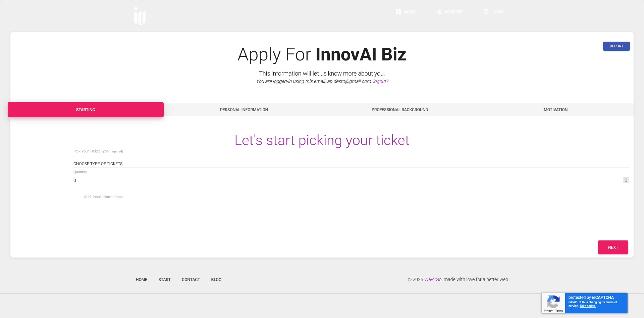This screenshot has height=318, width=644.
Task: Select the STARTING tab
Action: (86, 109)
